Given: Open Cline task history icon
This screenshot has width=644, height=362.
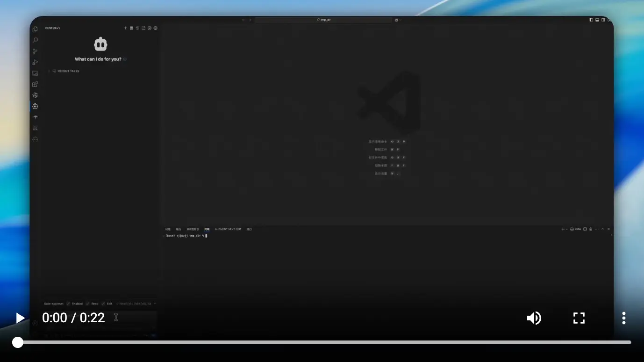Looking at the screenshot, I should pos(137,28).
